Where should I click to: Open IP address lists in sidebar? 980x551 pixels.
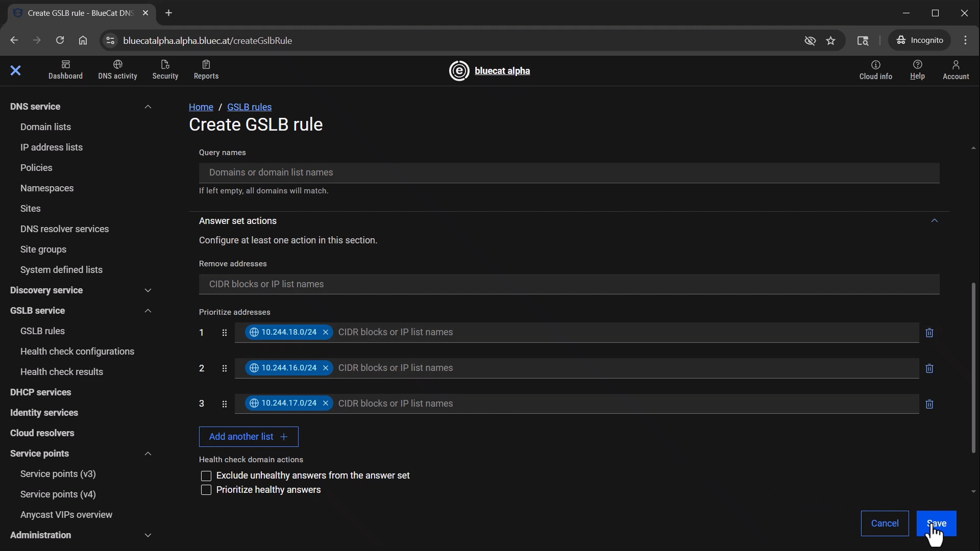point(52,147)
